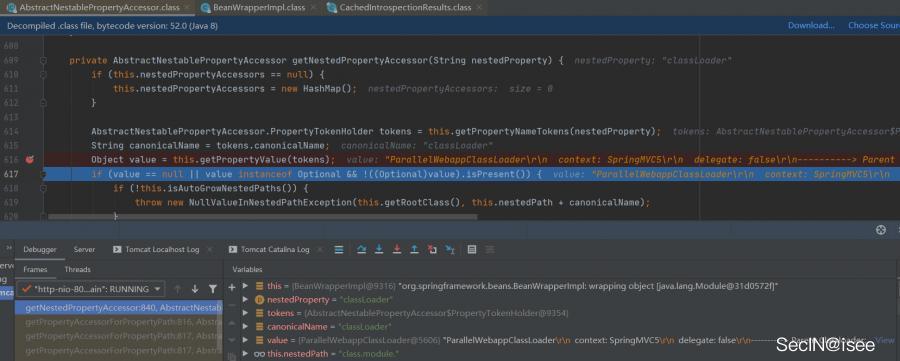Click the expand chevrons left of Debugger

coord(9,249)
